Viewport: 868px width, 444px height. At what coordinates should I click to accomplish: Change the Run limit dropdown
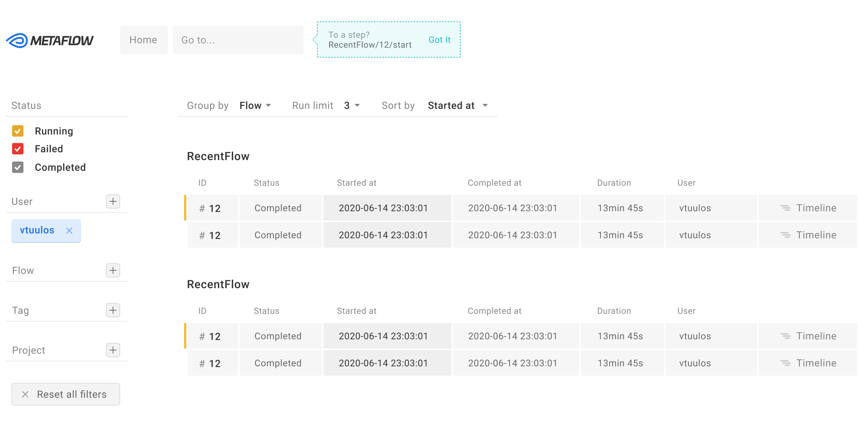[351, 105]
